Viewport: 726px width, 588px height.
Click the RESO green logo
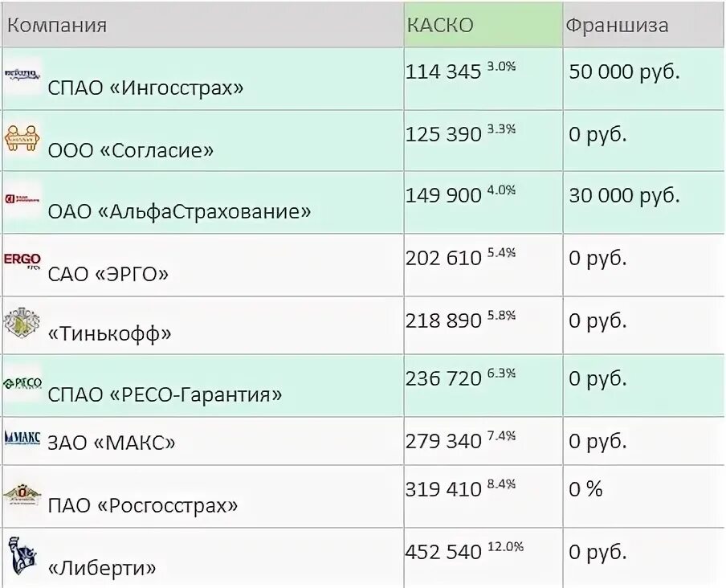click(x=22, y=383)
